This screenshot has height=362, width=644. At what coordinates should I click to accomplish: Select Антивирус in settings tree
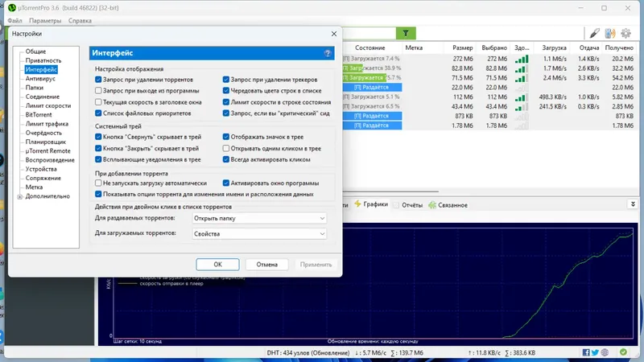(x=40, y=78)
